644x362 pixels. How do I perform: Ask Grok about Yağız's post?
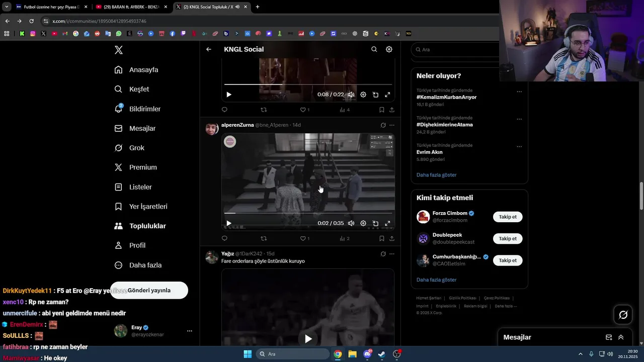(383, 254)
